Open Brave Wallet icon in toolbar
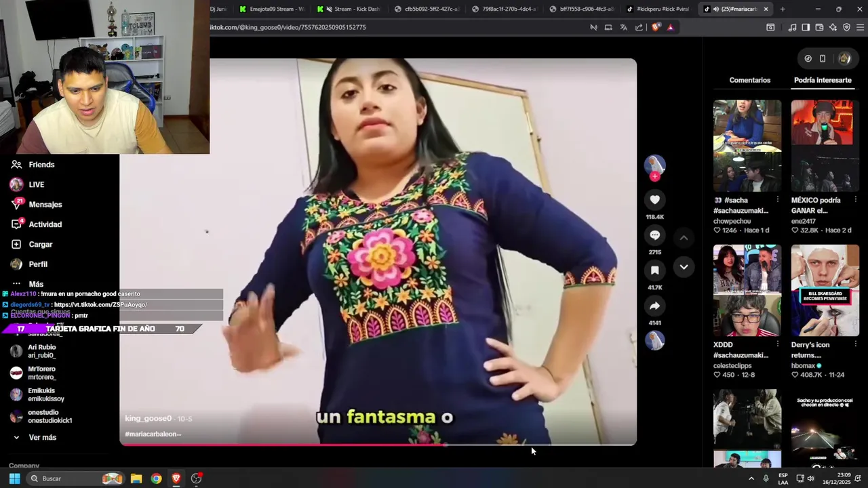This screenshot has width=868, height=488. point(819,27)
